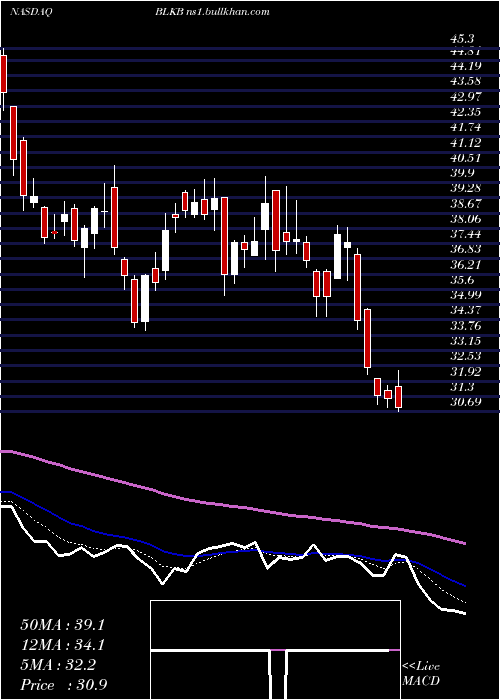500x700 pixels.
Task: Click the 50MA : 39.1 readout
Action: pyautogui.click(x=62, y=625)
